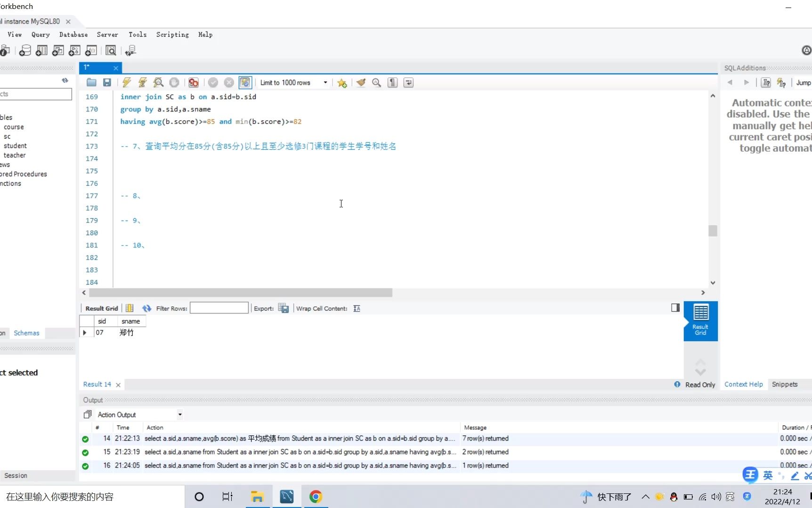Select sc table in schema tree
Screen dimensions: 812x508
point(7,136)
